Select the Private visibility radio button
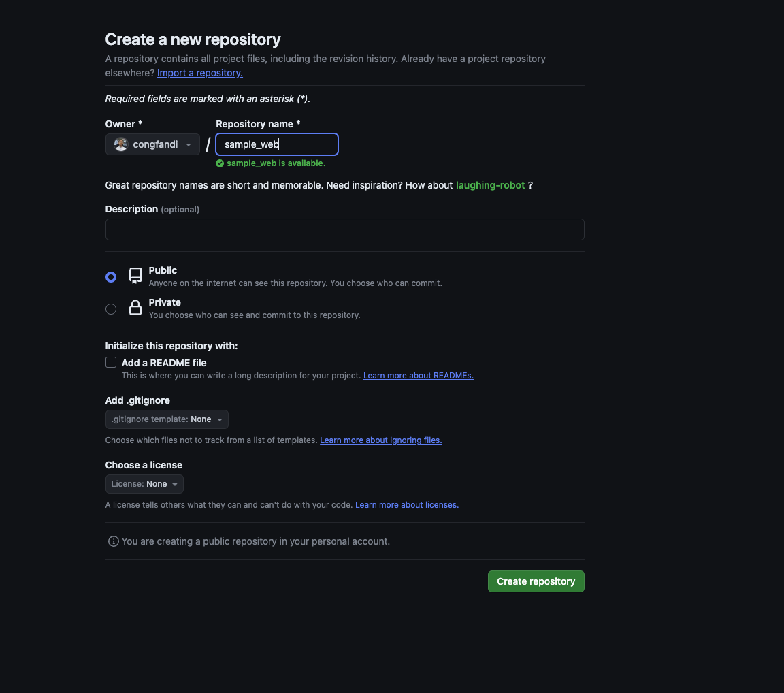The image size is (784, 693). point(111,309)
